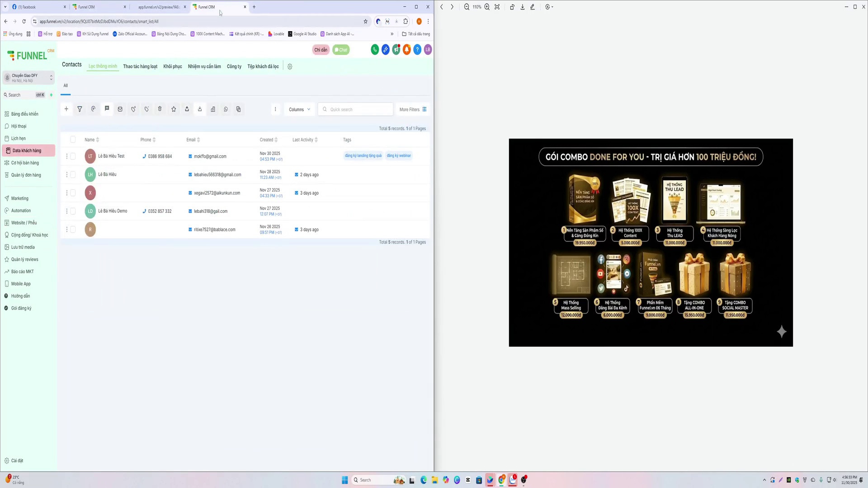Open the contacts settings gear icon
This screenshot has height=488, width=868.
click(290, 66)
